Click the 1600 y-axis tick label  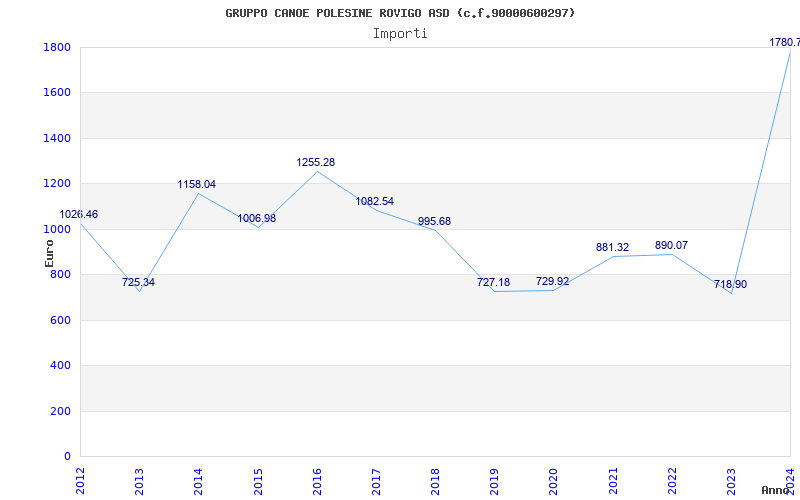(x=57, y=93)
